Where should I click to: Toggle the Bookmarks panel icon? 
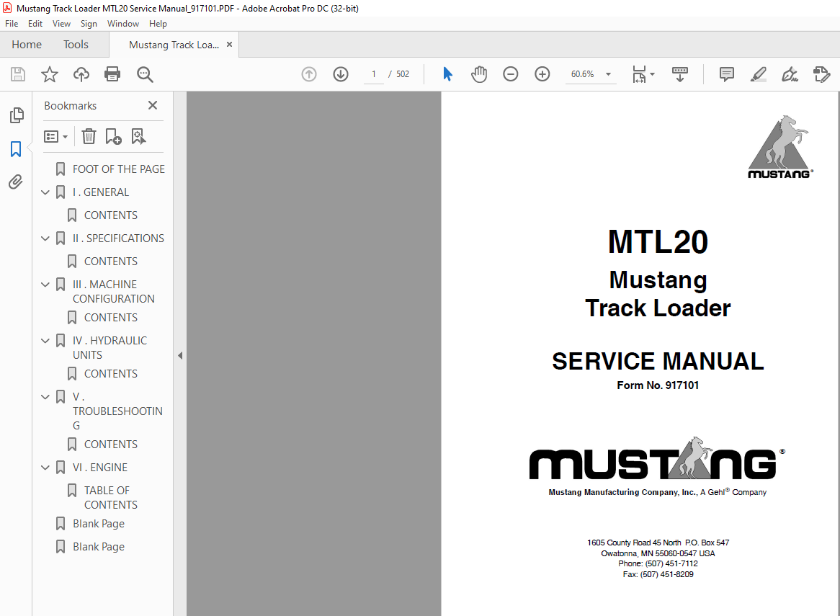coord(16,149)
